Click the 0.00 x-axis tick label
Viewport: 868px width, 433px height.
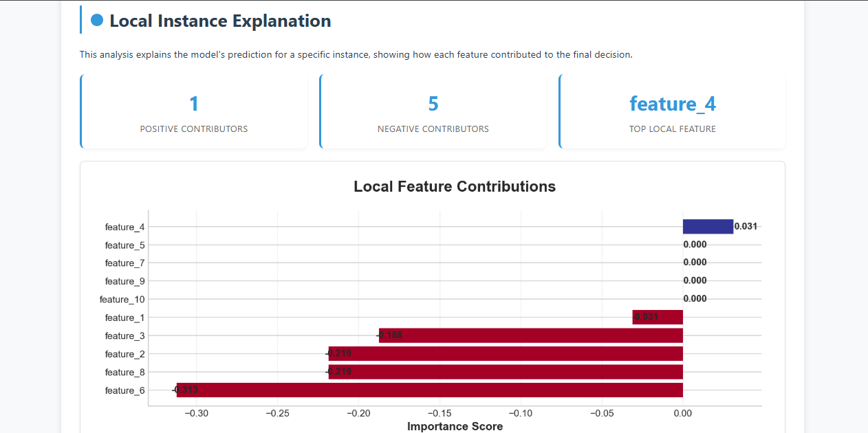pos(683,414)
